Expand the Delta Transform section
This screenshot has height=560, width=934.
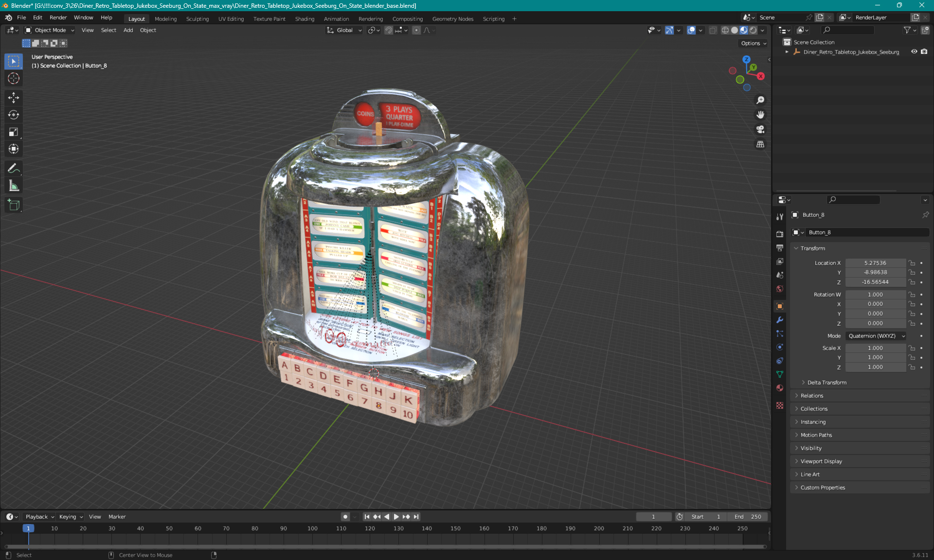[x=826, y=382]
